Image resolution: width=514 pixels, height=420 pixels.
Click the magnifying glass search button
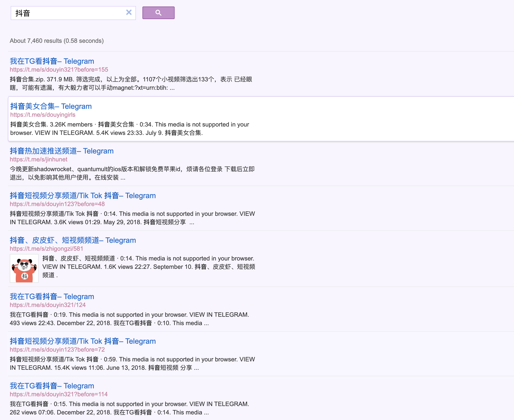[x=158, y=13]
